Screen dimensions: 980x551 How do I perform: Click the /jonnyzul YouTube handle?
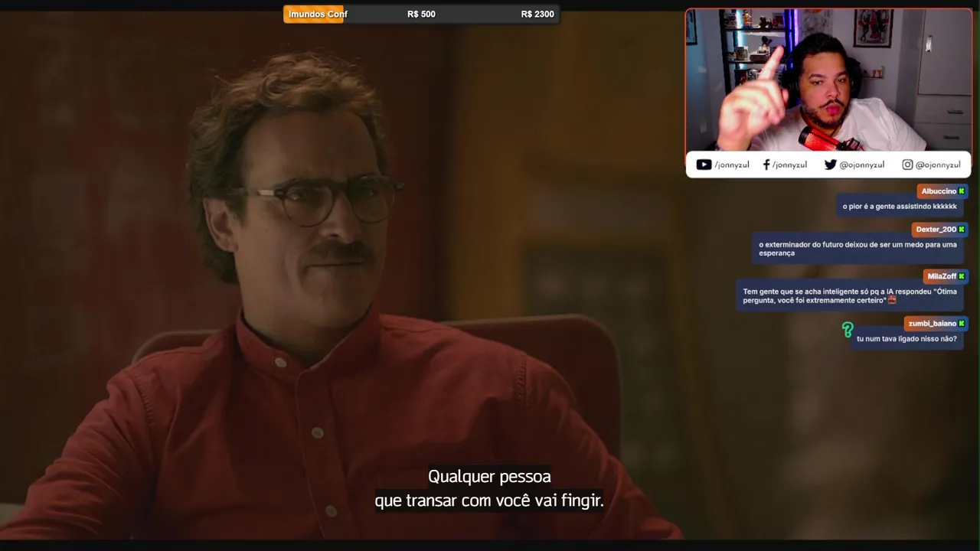point(732,165)
